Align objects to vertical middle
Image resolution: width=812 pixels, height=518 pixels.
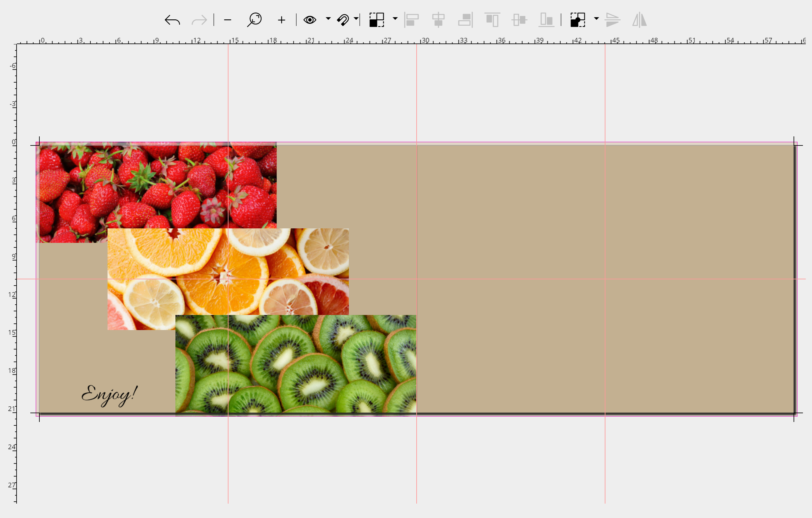[x=519, y=20]
